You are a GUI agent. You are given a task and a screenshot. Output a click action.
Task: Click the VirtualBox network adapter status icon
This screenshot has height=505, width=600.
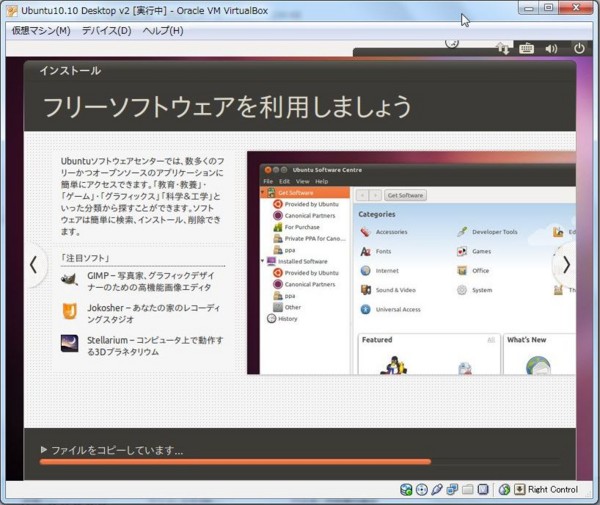click(x=452, y=489)
